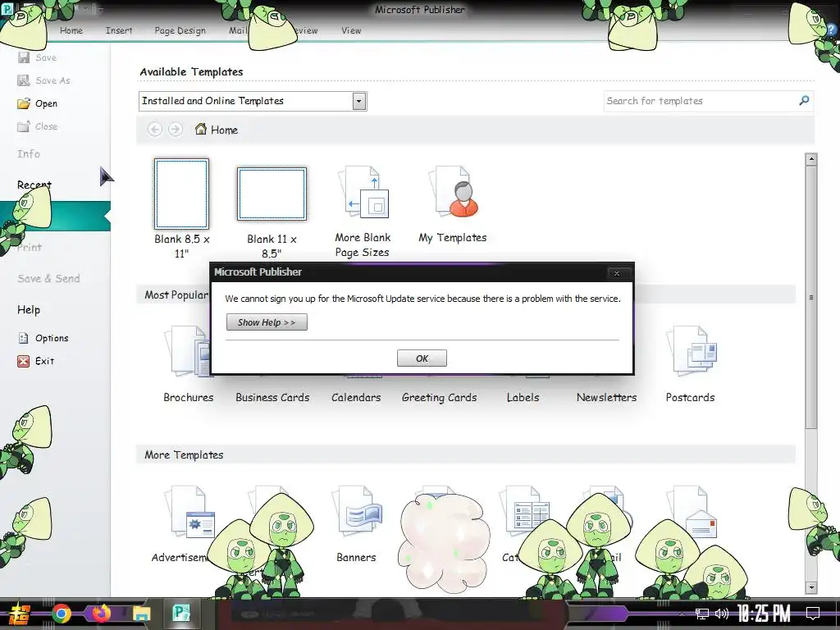Open the View ribbon tab
Screen dimensions: 840x630
click(351, 30)
